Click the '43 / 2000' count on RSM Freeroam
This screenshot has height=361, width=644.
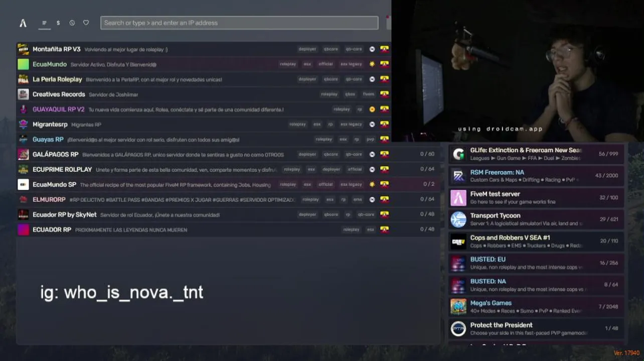click(607, 175)
